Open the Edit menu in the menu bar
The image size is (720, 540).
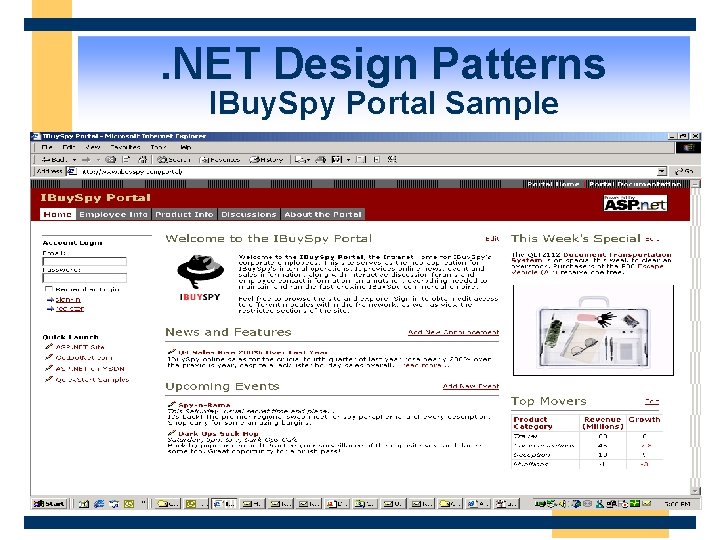pyautogui.click(x=69, y=147)
